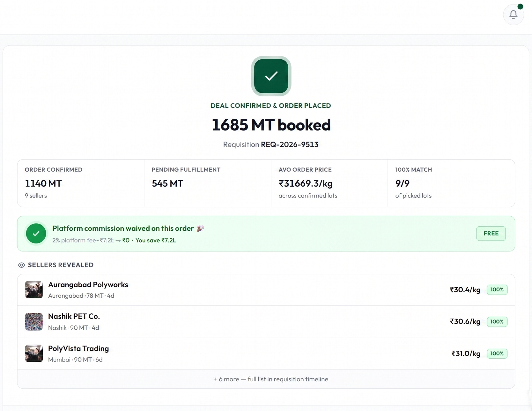Click the party popper emoji
The width and height of the screenshot is (532, 411).
tap(200, 228)
